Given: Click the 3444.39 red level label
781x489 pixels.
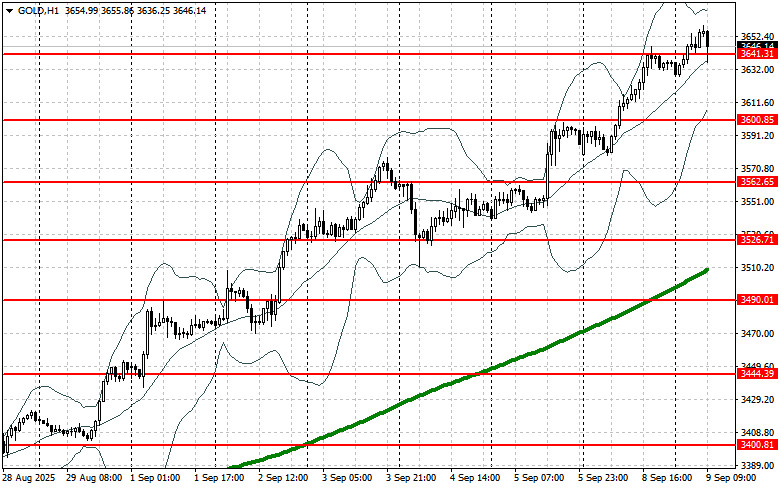Looking at the screenshot, I should click(x=757, y=373).
